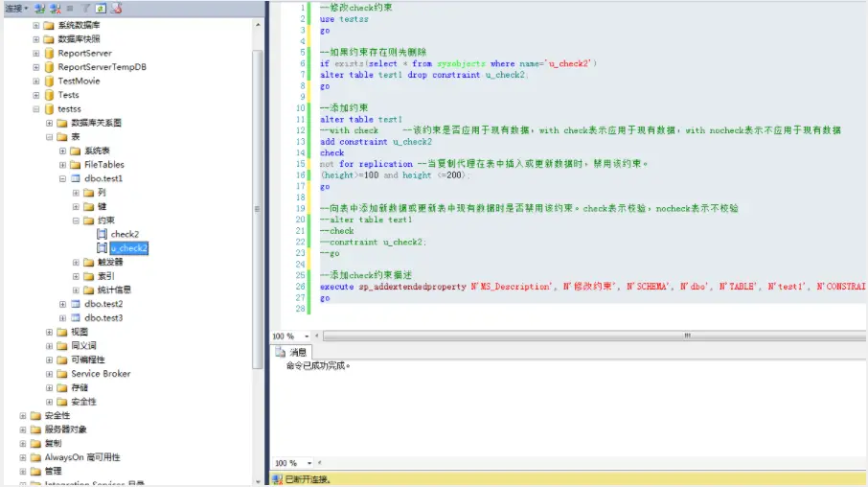Select the dbo.test2 table
This screenshot has width=868, height=487.
pyautogui.click(x=103, y=304)
